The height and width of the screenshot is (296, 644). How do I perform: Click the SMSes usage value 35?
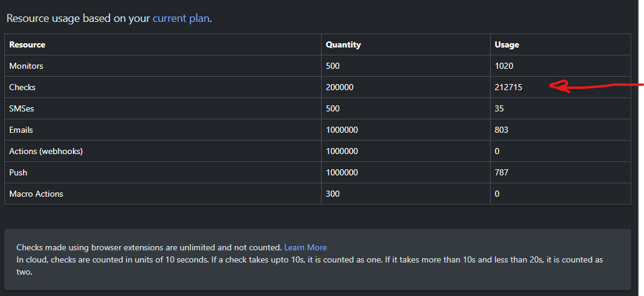499,108
